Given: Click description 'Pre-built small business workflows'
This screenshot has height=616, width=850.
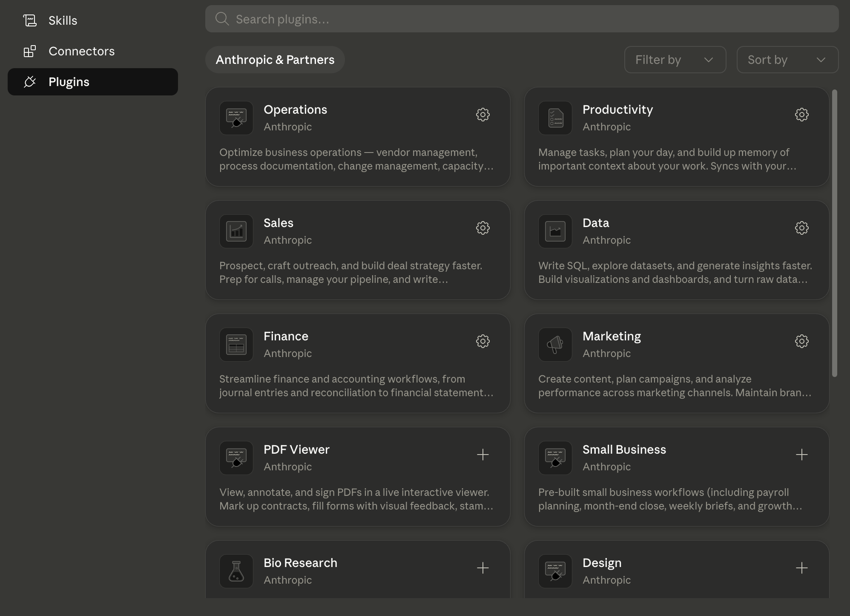Looking at the screenshot, I should (x=670, y=499).
